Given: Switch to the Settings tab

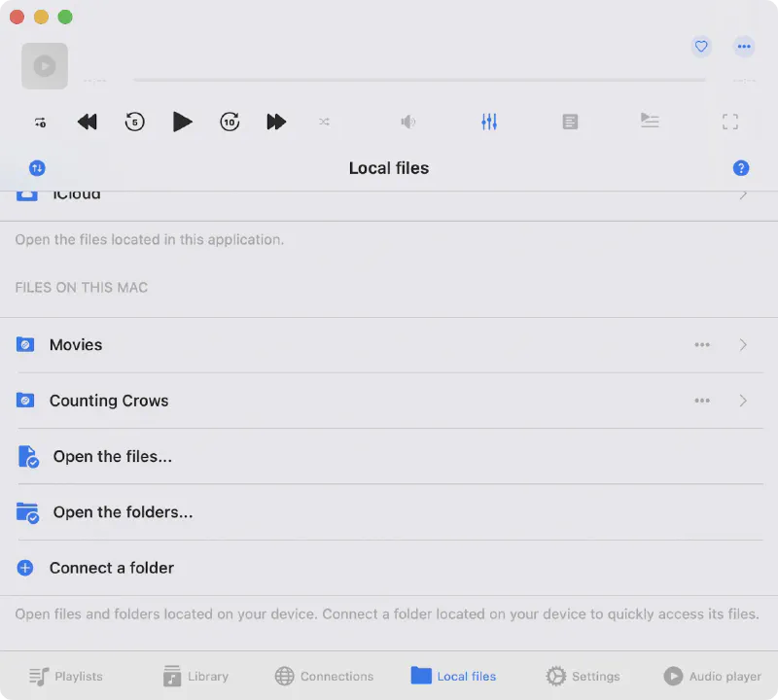Looking at the screenshot, I should pyautogui.click(x=583, y=676).
